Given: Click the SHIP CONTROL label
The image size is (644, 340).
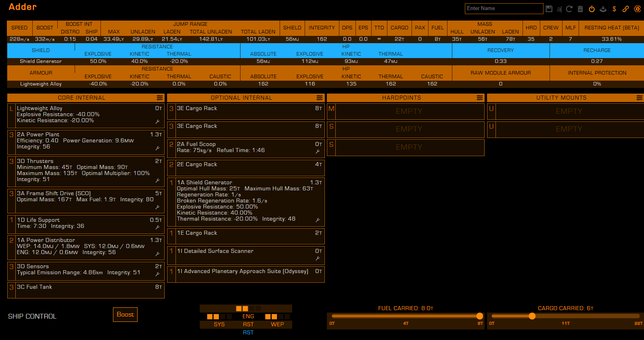Looking at the screenshot, I should 32,317.
